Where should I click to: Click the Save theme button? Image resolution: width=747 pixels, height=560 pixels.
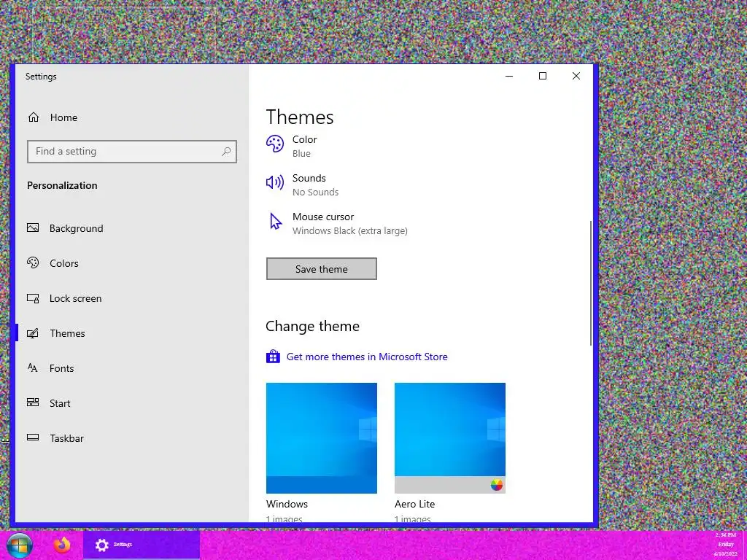click(322, 269)
